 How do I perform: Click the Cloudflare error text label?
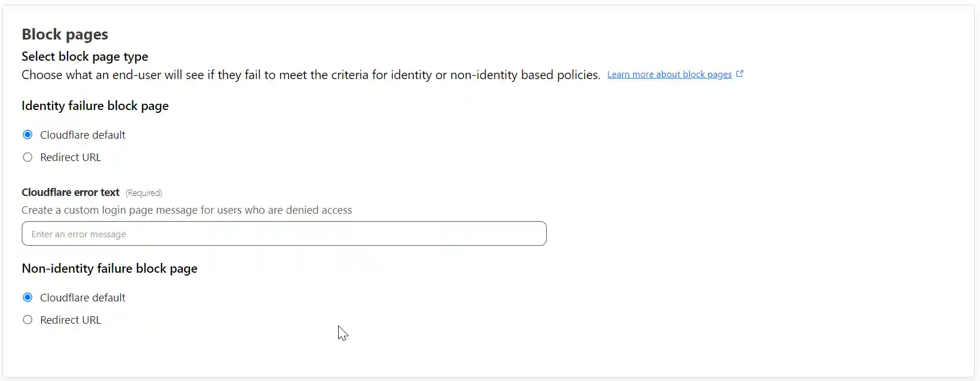70,193
